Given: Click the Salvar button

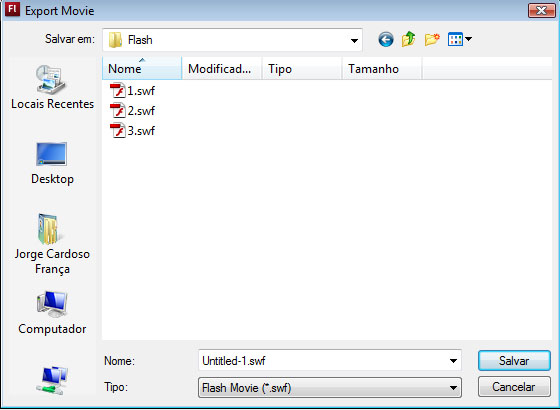Looking at the screenshot, I should click(514, 361).
